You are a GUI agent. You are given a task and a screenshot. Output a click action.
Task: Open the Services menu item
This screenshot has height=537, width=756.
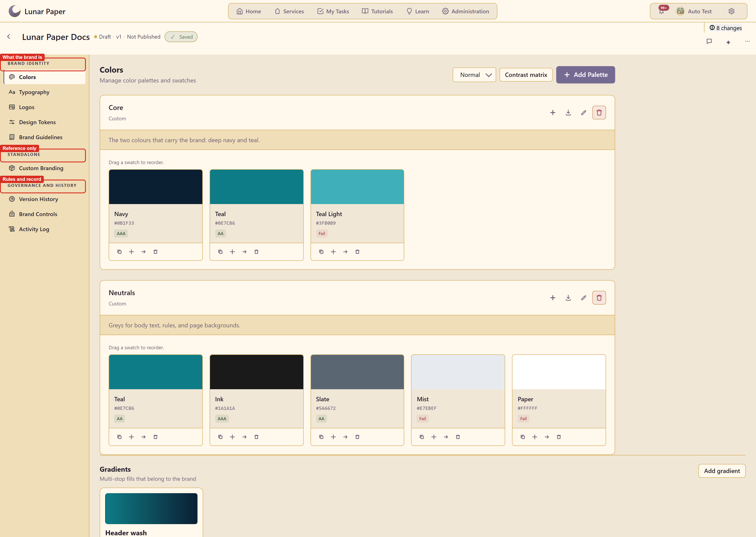click(289, 11)
